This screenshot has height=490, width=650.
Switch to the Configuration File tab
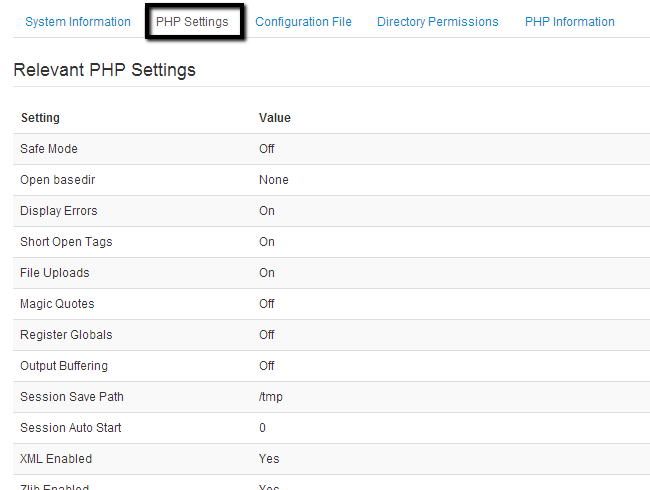[x=303, y=22]
